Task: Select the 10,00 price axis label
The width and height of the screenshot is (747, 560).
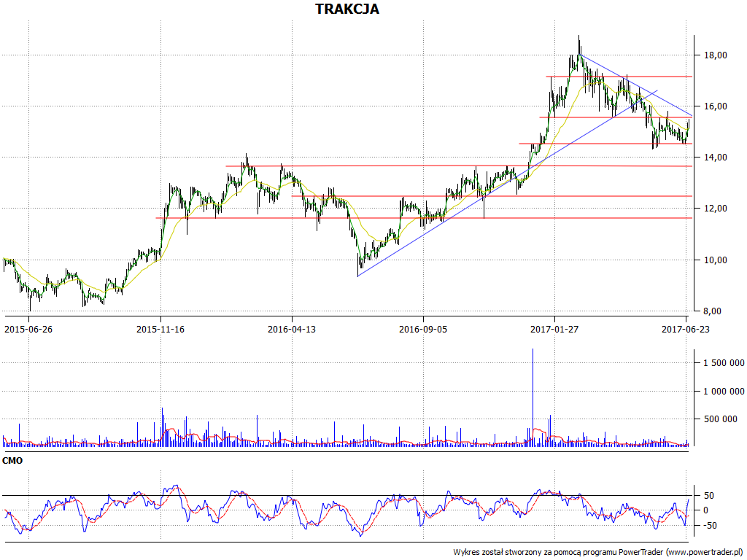Action: point(716,260)
